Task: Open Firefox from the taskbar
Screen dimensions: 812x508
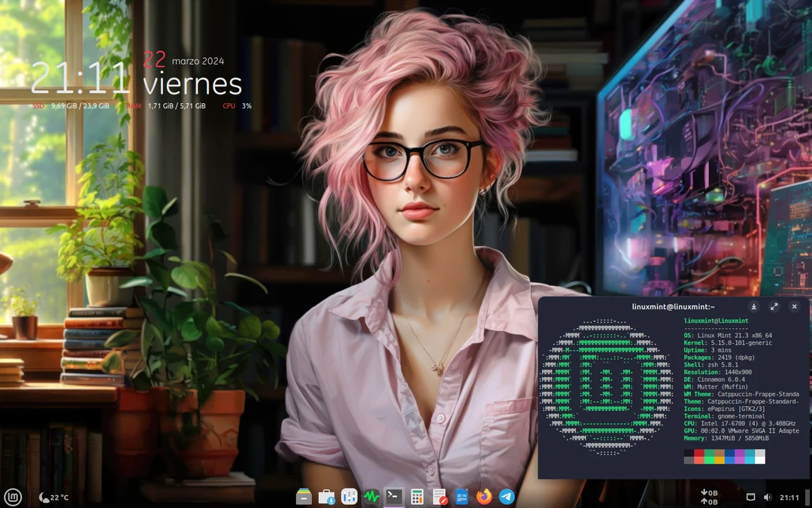Action: pyautogui.click(x=483, y=497)
